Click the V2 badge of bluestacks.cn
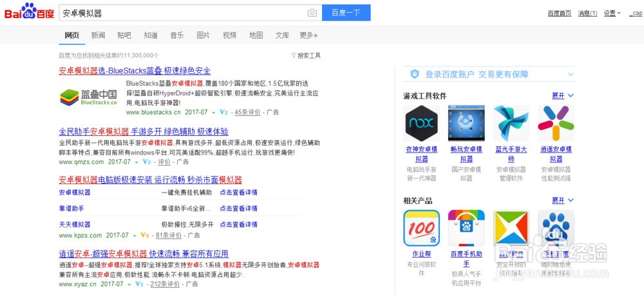The width and height of the screenshot is (644, 295). tap(224, 112)
